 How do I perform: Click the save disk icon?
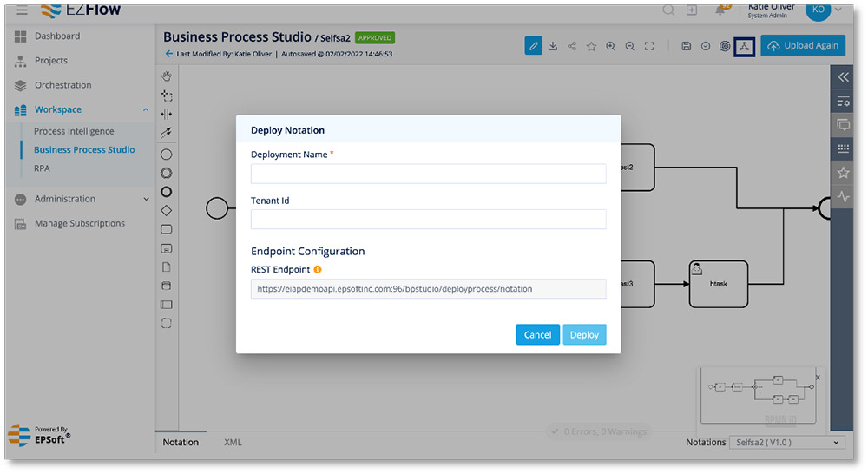(x=686, y=46)
